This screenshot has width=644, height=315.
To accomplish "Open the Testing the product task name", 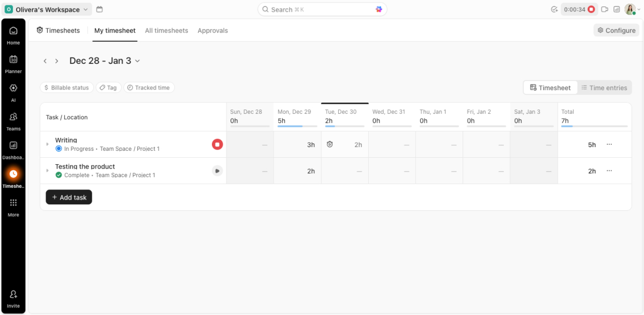I will click(x=85, y=166).
